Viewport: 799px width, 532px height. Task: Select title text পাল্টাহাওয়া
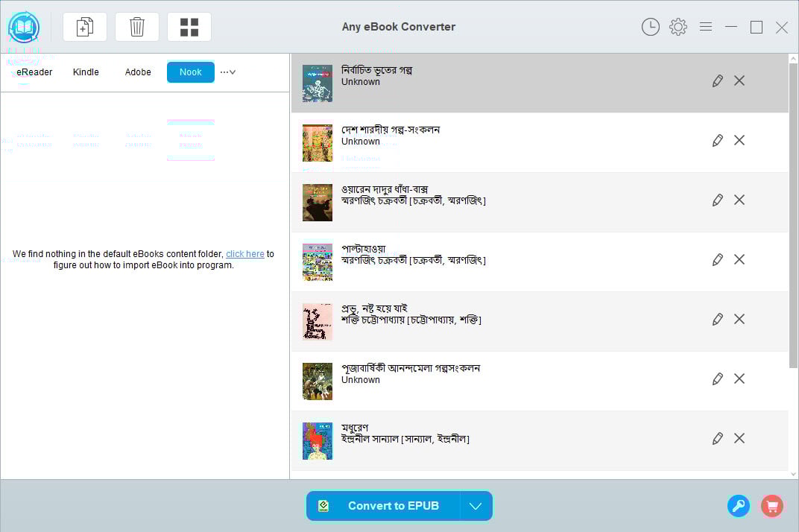click(x=363, y=249)
